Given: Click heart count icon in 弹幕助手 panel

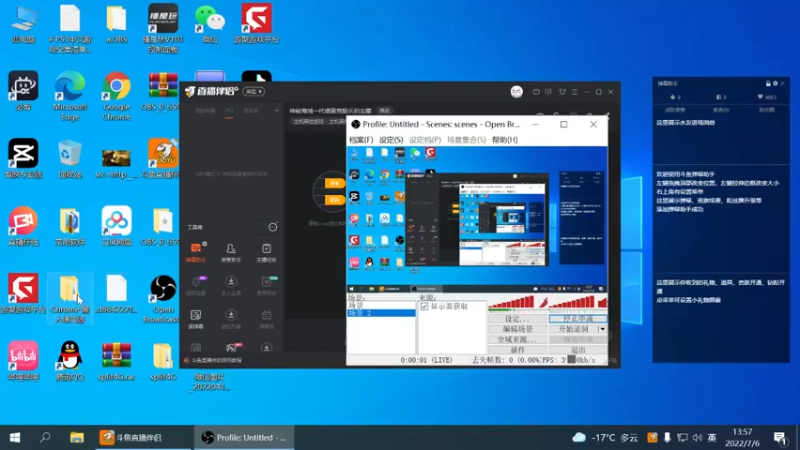Looking at the screenshot, I should [x=760, y=97].
